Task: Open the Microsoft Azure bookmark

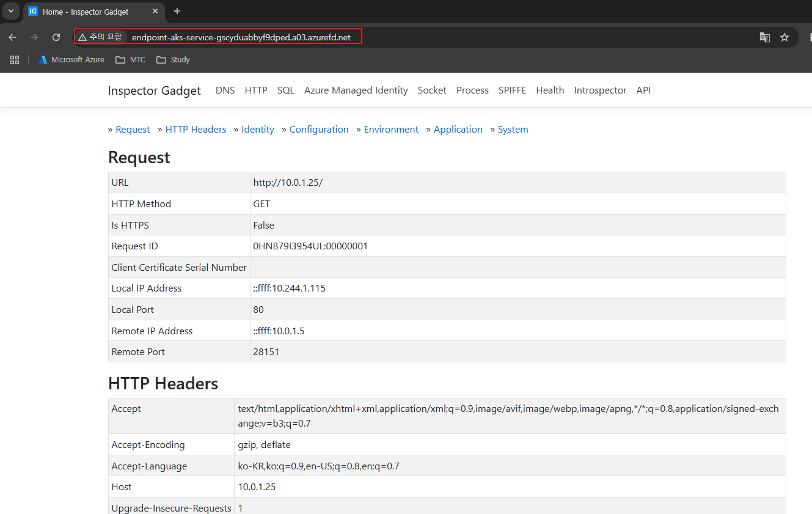Action: click(x=71, y=60)
